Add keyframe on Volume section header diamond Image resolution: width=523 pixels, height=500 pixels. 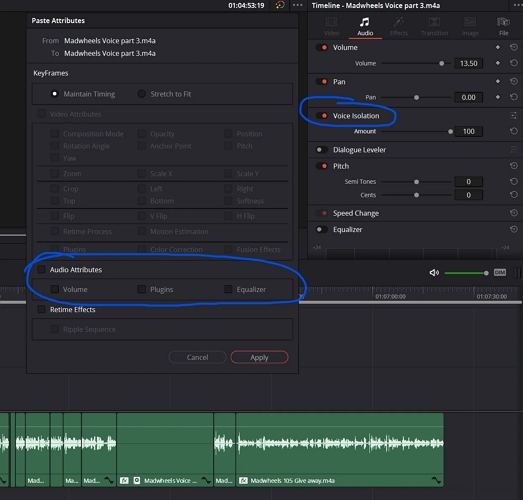point(498,47)
